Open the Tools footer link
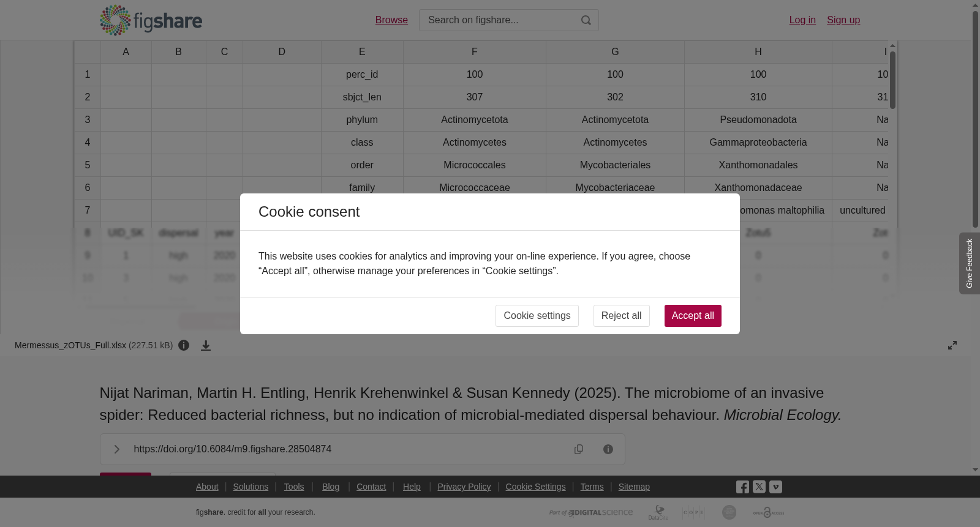The width and height of the screenshot is (980, 527). 294,487
